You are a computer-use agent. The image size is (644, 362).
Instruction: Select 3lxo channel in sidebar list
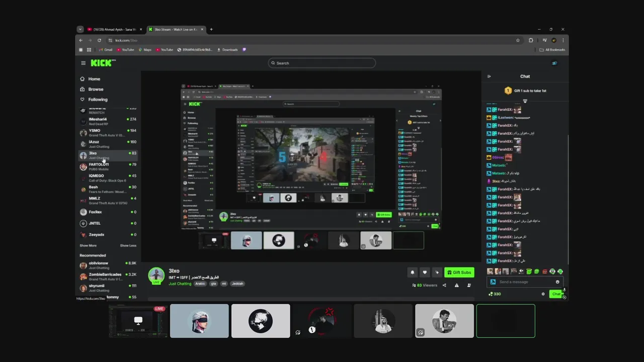pos(108,155)
